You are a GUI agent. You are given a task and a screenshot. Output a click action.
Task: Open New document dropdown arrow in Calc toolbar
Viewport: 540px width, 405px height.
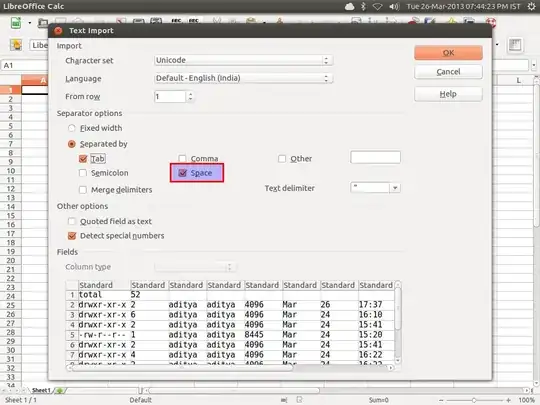click(x=30, y=23)
